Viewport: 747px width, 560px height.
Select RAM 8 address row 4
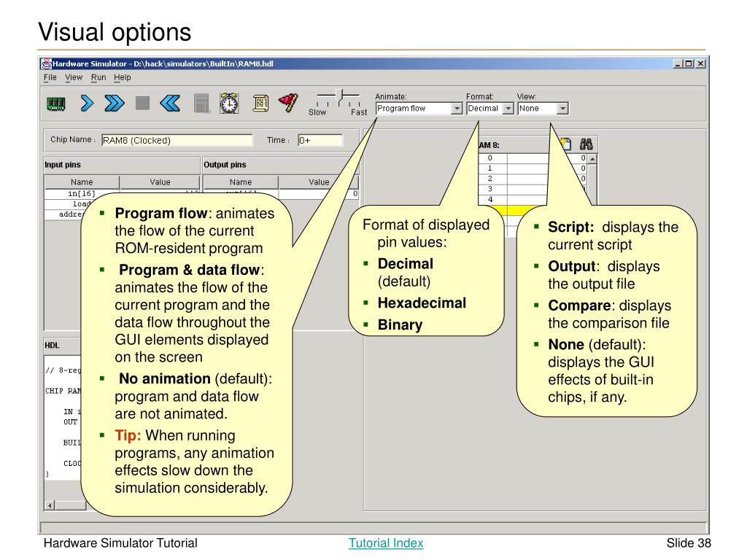[x=533, y=200]
